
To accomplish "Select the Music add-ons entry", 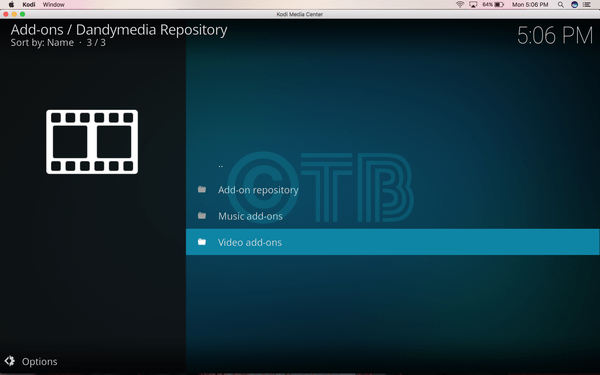I will (393, 216).
